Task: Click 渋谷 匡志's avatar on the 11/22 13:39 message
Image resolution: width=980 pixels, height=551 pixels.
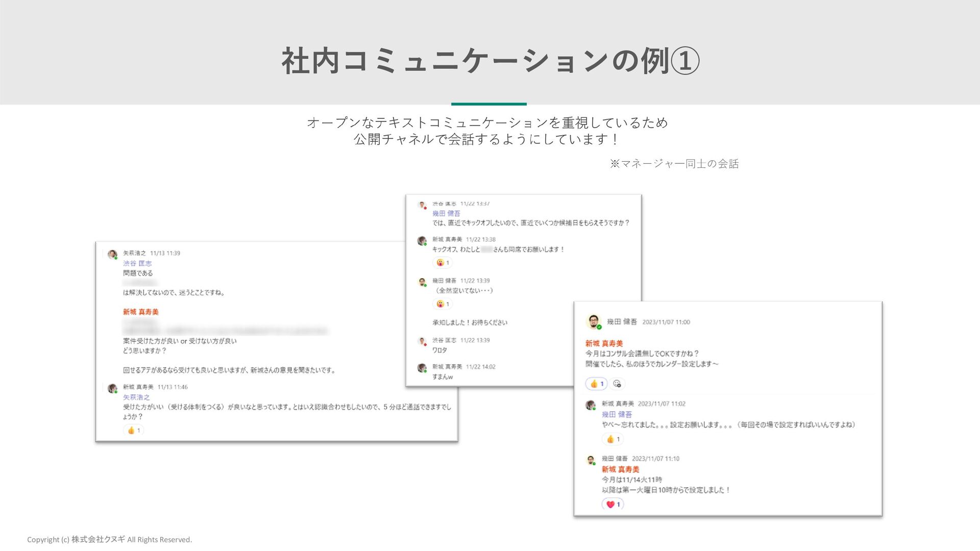Action: click(422, 341)
